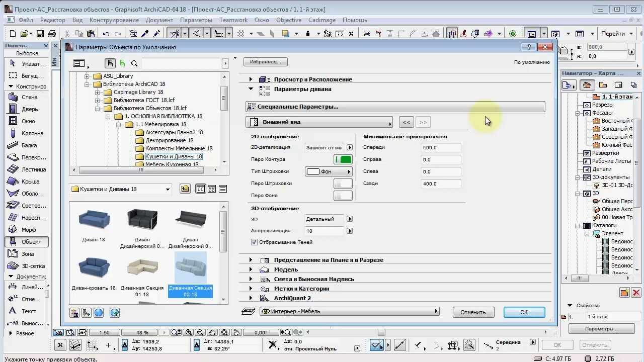This screenshot has height=362, width=644.
Task: Collapse Параметры дивана panel
Action: [x=251, y=89]
